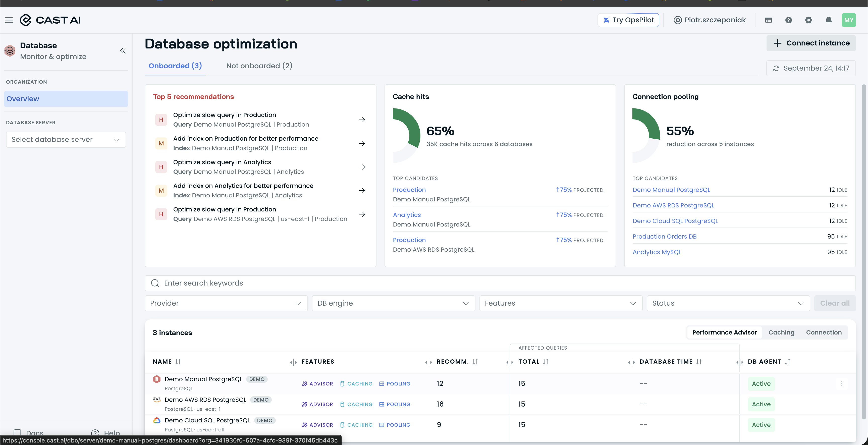The height and width of the screenshot is (445, 868).
Task: Open the Production Orders DB link
Action: [664, 237]
